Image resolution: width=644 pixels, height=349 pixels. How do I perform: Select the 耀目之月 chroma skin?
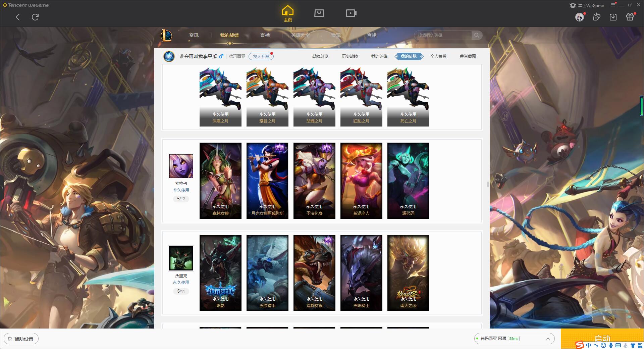(x=267, y=97)
